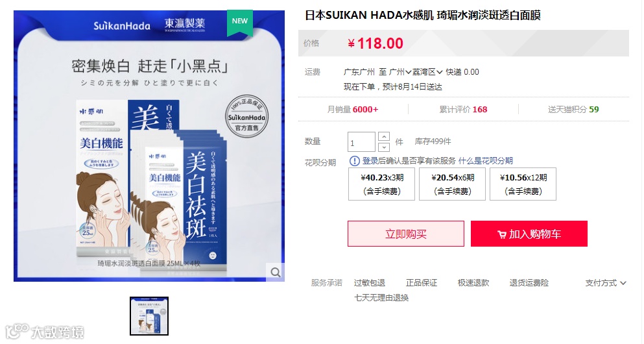Screen dimensions: 644x344
Task: Click the 退货运费险 service promise link
Action: tap(529, 283)
